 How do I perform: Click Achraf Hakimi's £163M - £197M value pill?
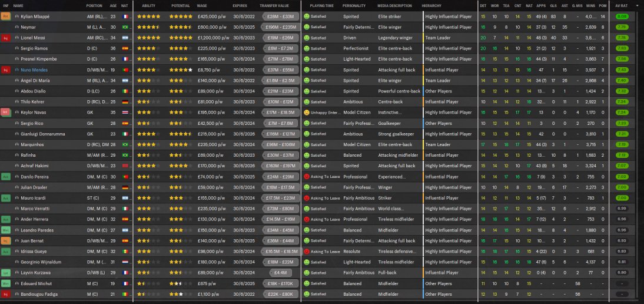[281, 166]
